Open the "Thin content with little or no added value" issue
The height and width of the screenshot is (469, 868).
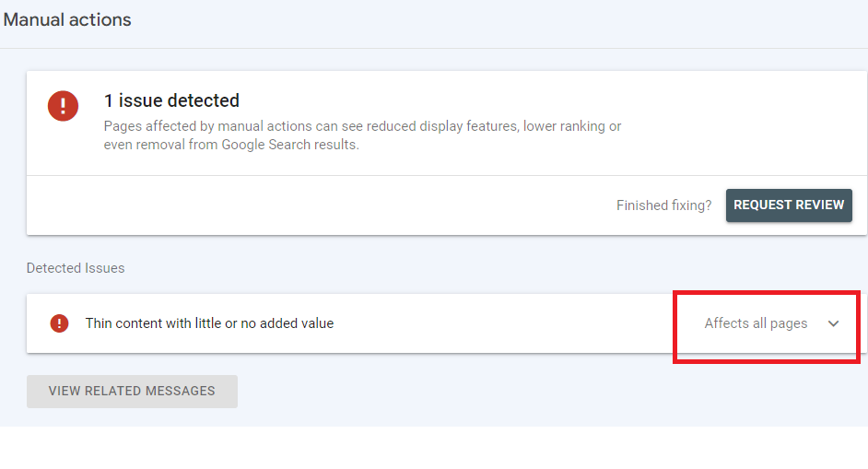click(x=209, y=323)
